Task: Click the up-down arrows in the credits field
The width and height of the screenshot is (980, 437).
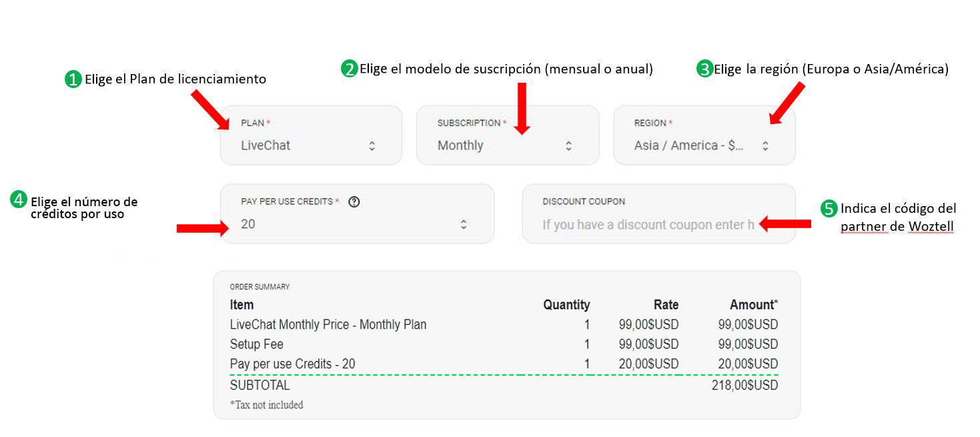Action: pyautogui.click(x=464, y=224)
